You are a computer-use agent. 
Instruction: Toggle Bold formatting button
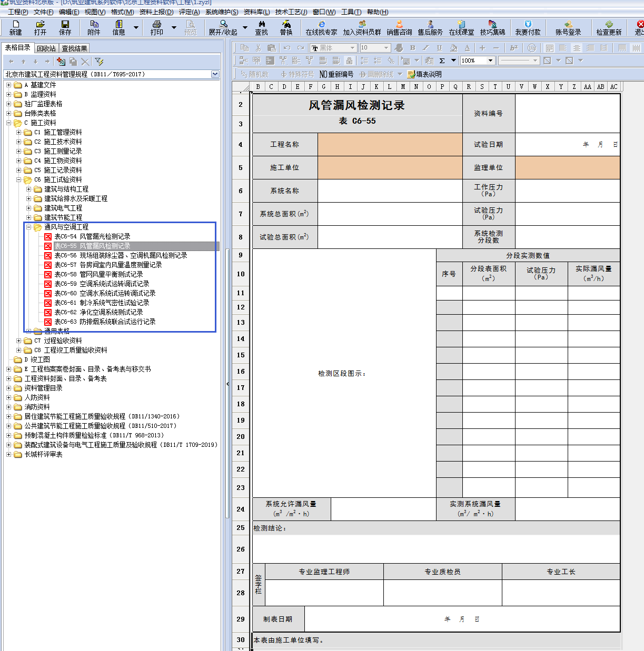[412, 48]
